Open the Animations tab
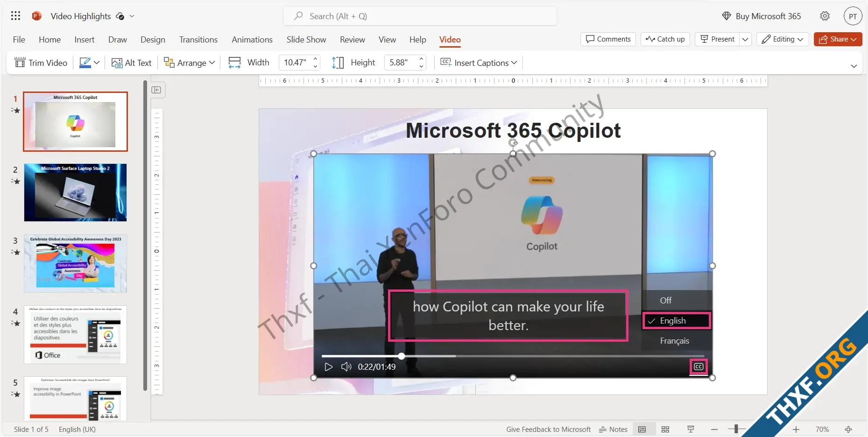The width and height of the screenshot is (868, 437). click(x=252, y=40)
